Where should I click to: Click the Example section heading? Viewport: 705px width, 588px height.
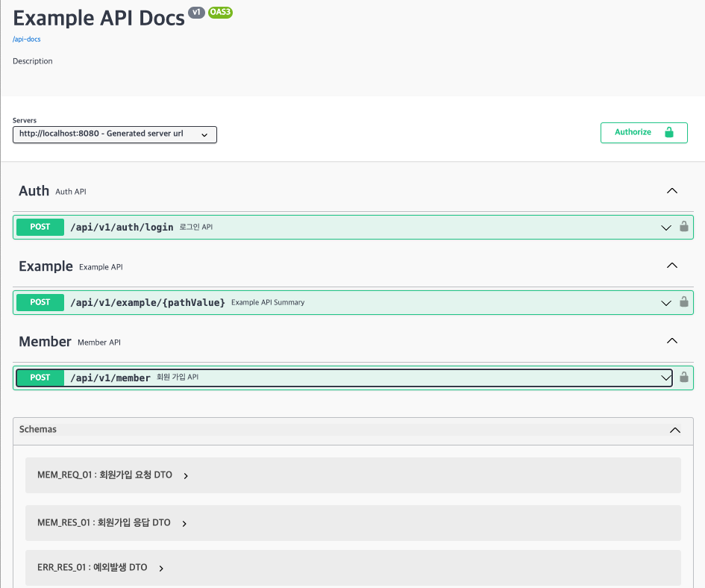click(x=46, y=266)
